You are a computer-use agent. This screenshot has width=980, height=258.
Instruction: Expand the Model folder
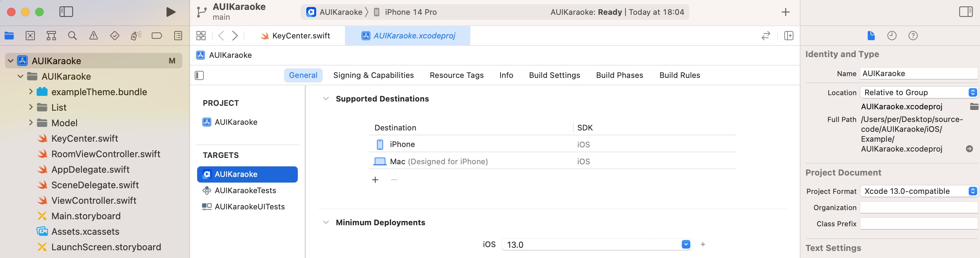click(31, 123)
